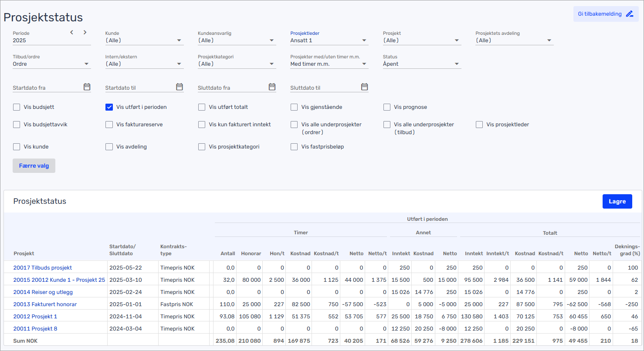Open calendar picker for Sluttdato fra
The width and height of the screenshot is (644, 351).
pos(272,87)
